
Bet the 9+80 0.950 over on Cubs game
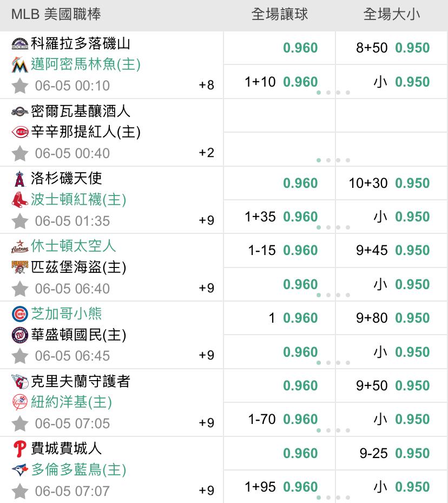tap(392, 318)
